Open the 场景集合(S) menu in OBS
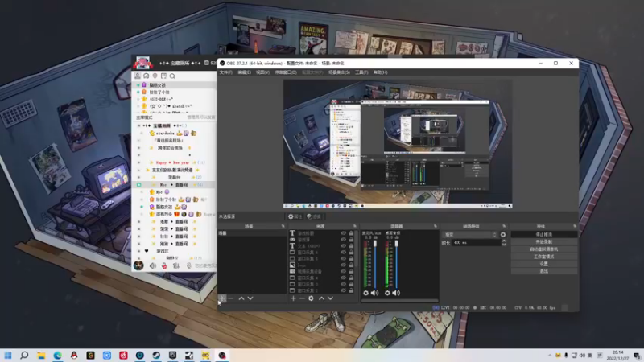 point(339,72)
